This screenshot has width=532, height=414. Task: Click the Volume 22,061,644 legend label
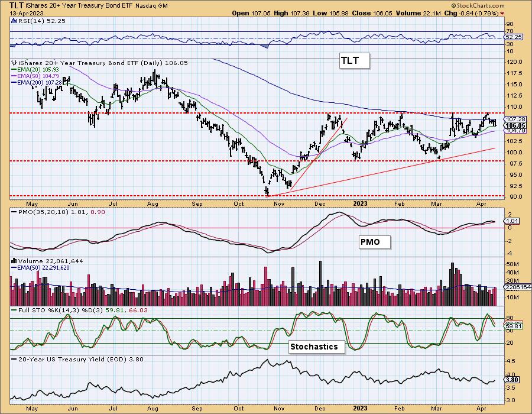point(51,261)
